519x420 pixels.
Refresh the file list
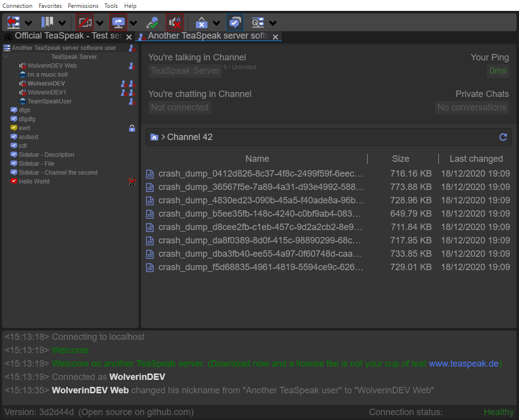point(503,137)
